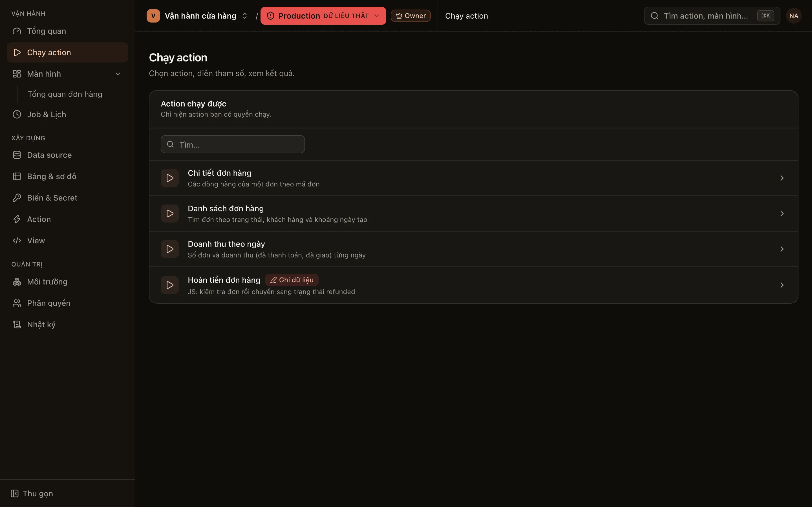Click the Ghi dữ liệu badge
Image resolution: width=812 pixels, height=507 pixels.
292,280
